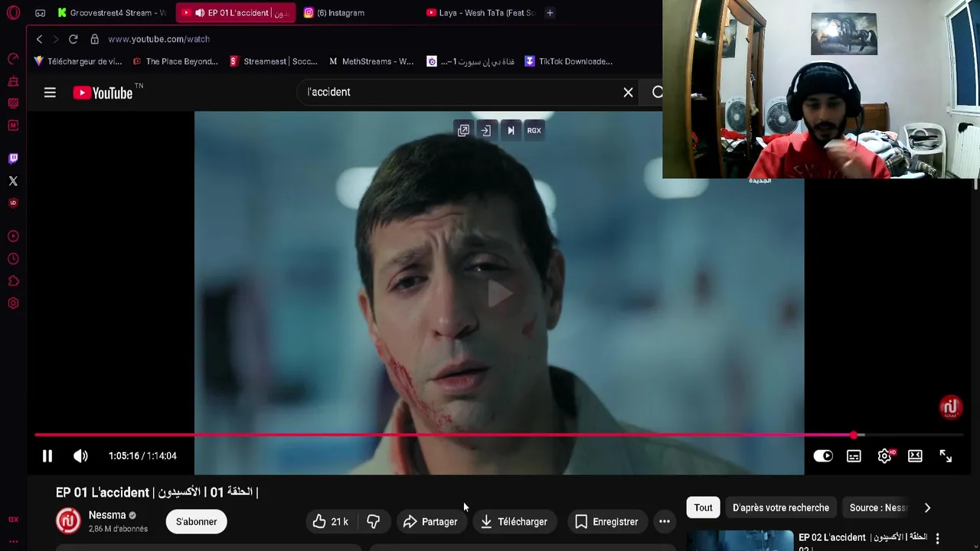Click the Partager share button
The height and width of the screenshot is (551, 980).
coord(430,522)
